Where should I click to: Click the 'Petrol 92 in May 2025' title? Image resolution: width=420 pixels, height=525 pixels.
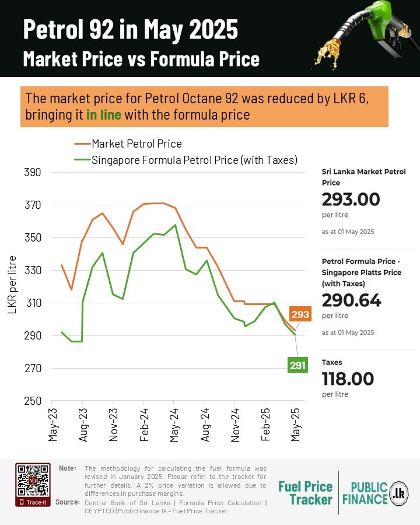click(x=131, y=30)
